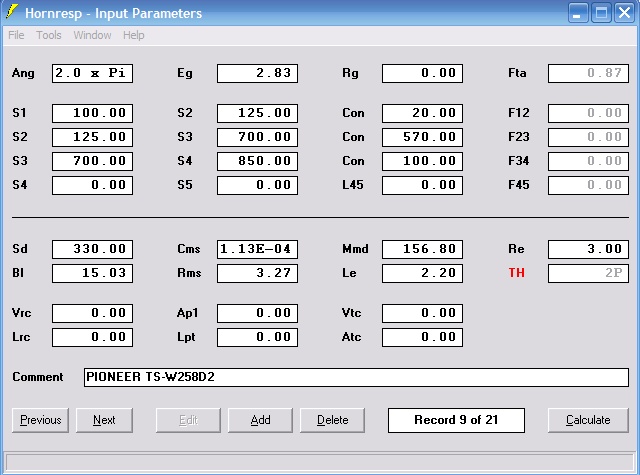Click the S3 field in the Con 570.00 row
This screenshot has height=475, width=640.
click(x=258, y=137)
